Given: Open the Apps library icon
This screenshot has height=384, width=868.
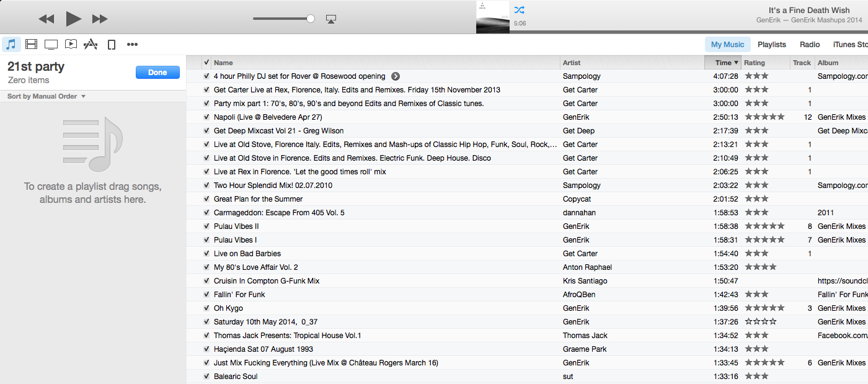Looking at the screenshot, I should tap(91, 44).
